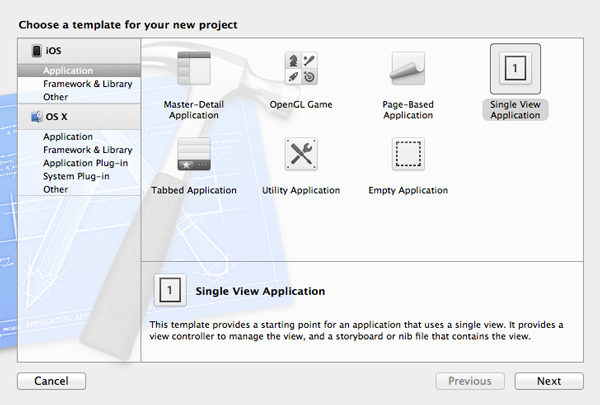The height and width of the screenshot is (405, 600).
Task: Select Other under OS X section
Action: [x=56, y=189]
